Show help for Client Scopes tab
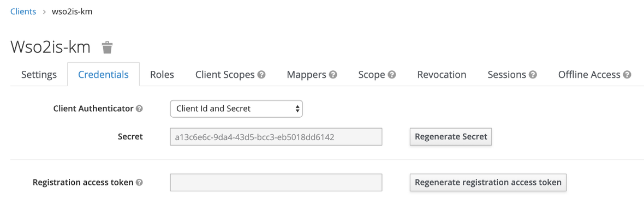The image size is (644, 205). [261, 75]
